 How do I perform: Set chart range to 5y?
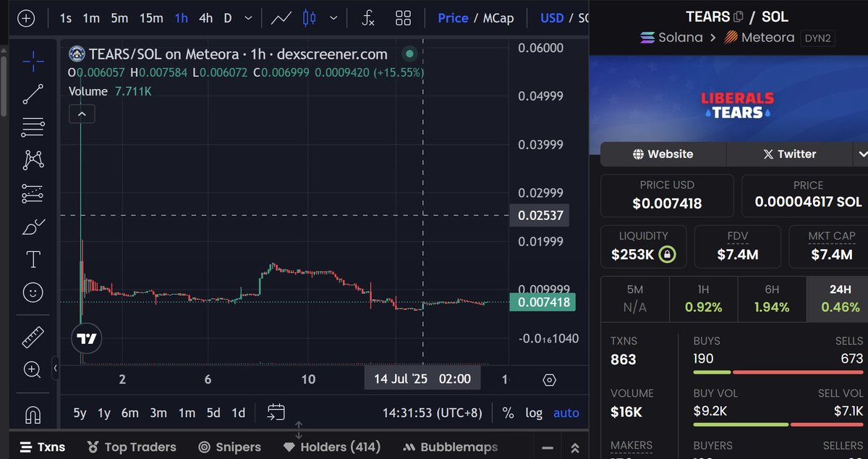click(80, 413)
